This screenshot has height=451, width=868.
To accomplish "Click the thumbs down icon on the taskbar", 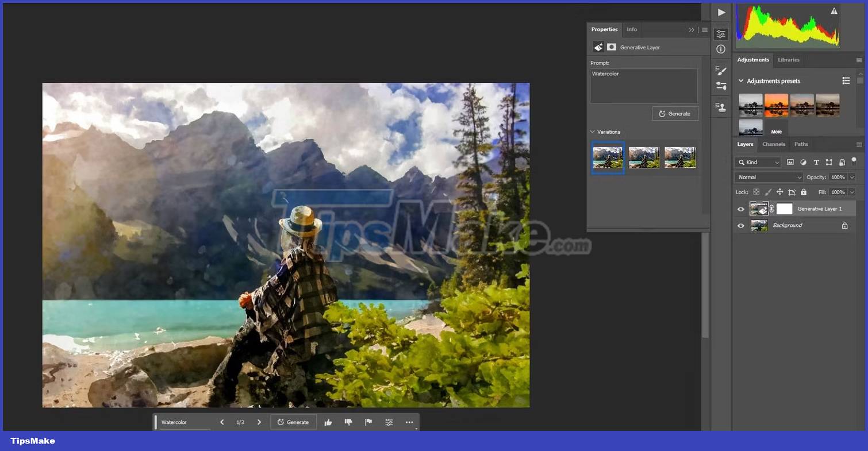I will coord(348,422).
